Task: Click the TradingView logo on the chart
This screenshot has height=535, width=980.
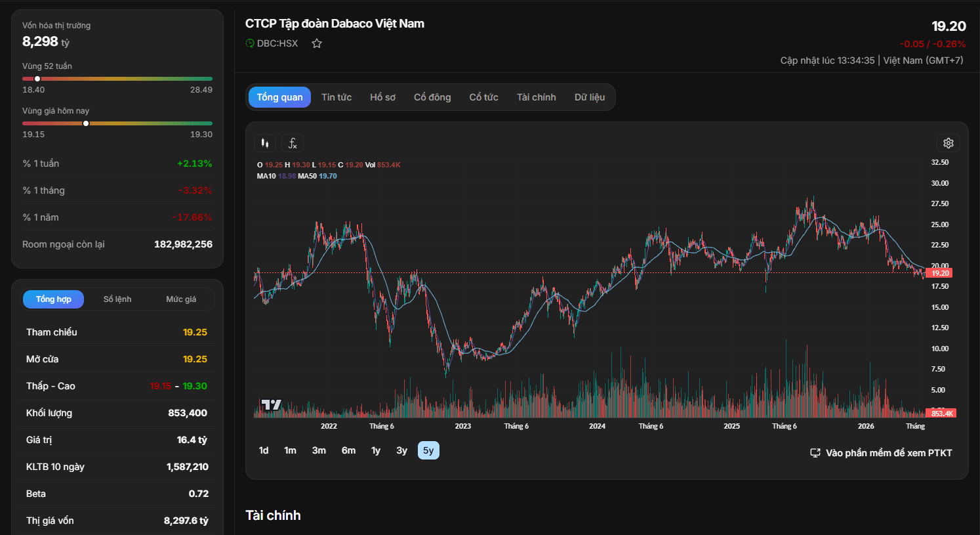Action: pyautogui.click(x=271, y=405)
